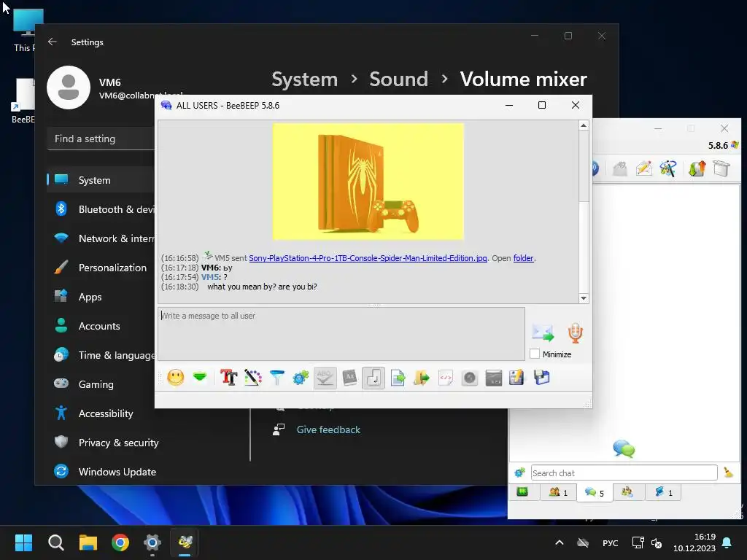Click the chat bubbles icon in main window
Viewport: 747px width, 560px height.
(624, 448)
